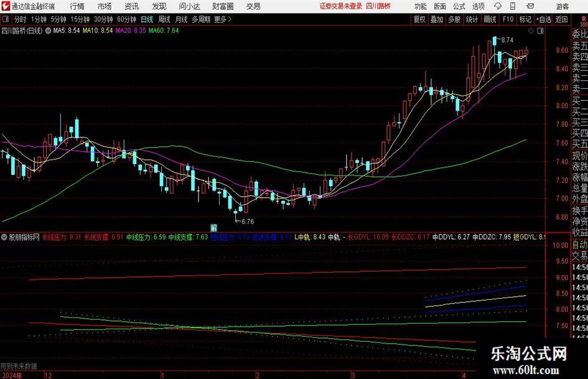Click the MA60: 7.64 indicator label
The image size is (588, 379).
164,30
